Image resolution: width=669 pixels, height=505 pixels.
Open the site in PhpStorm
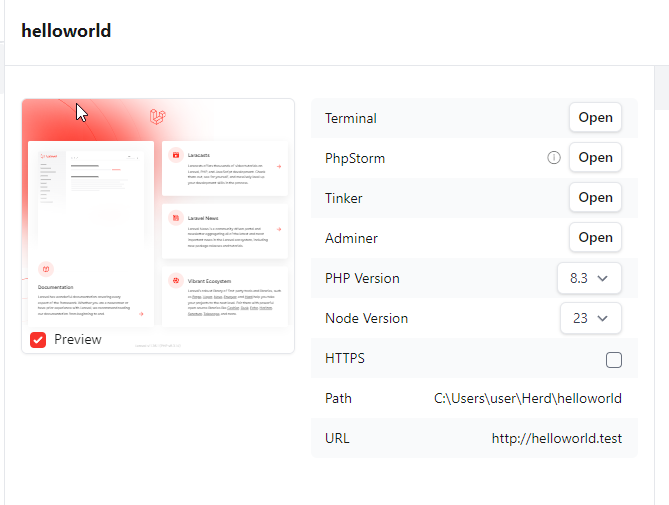595,157
